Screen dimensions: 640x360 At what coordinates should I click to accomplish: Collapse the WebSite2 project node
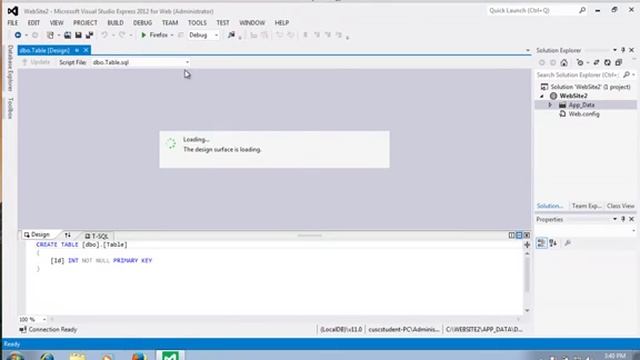point(542,96)
